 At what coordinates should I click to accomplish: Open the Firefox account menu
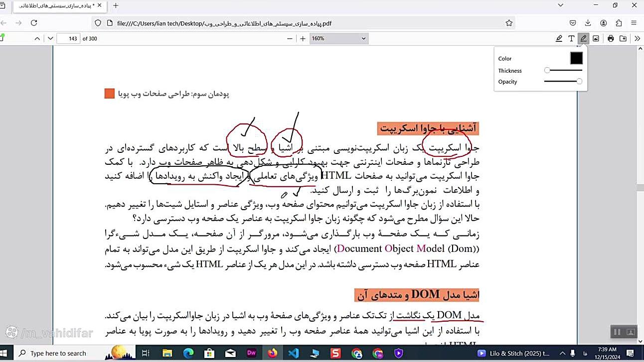click(x=604, y=23)
